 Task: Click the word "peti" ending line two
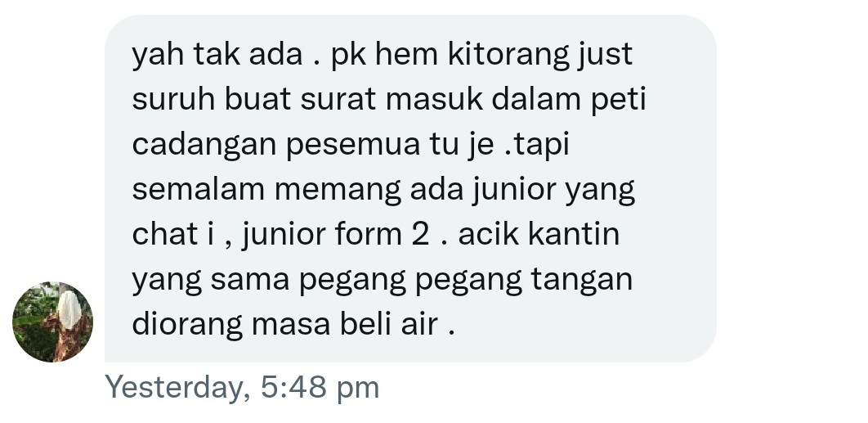pos(619,101)
